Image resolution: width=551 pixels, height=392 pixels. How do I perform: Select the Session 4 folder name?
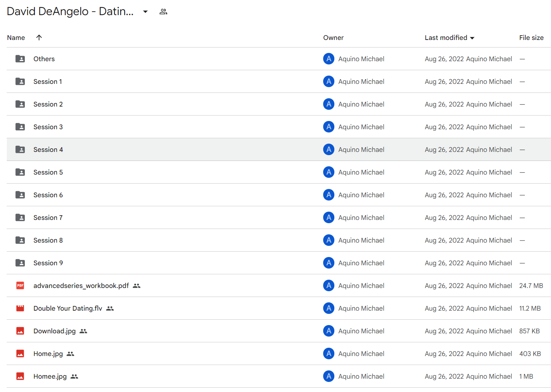[48, 149]
